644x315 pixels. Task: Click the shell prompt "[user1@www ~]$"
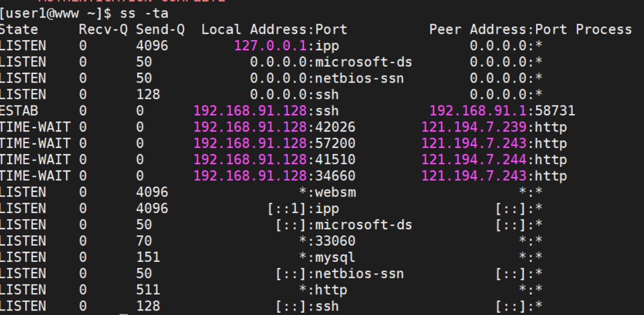click(x=55, y=12)
